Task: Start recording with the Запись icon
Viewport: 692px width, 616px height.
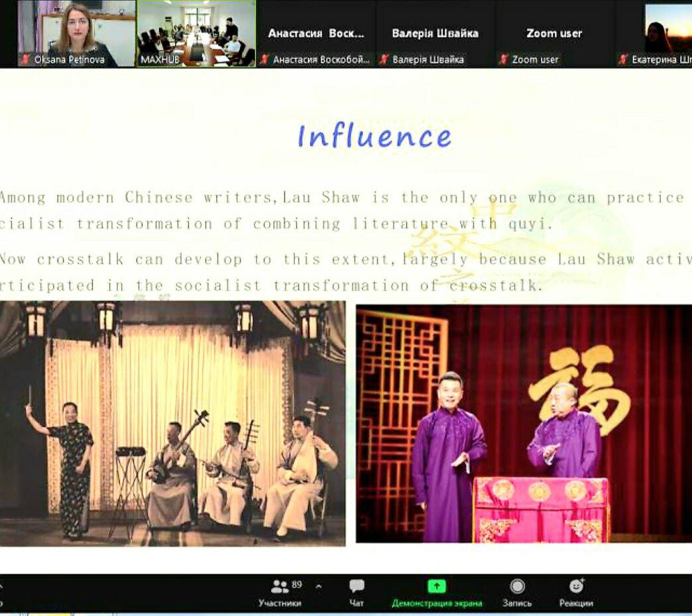Action: (517, 586)
